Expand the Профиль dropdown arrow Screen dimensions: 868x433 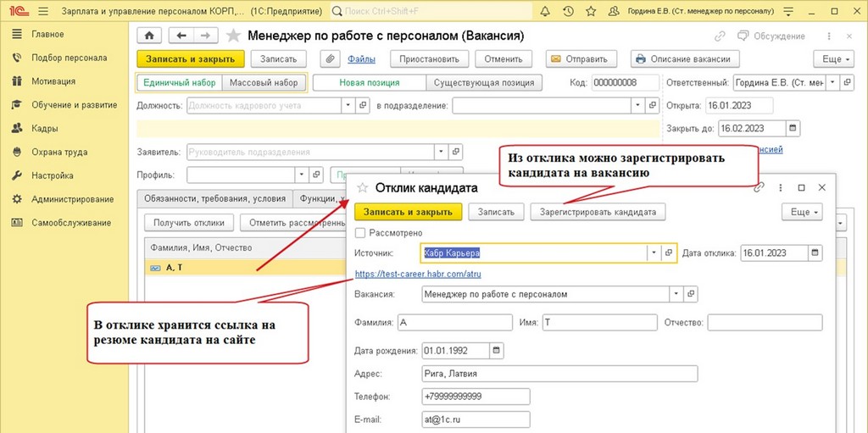click(x=302, y=175)
